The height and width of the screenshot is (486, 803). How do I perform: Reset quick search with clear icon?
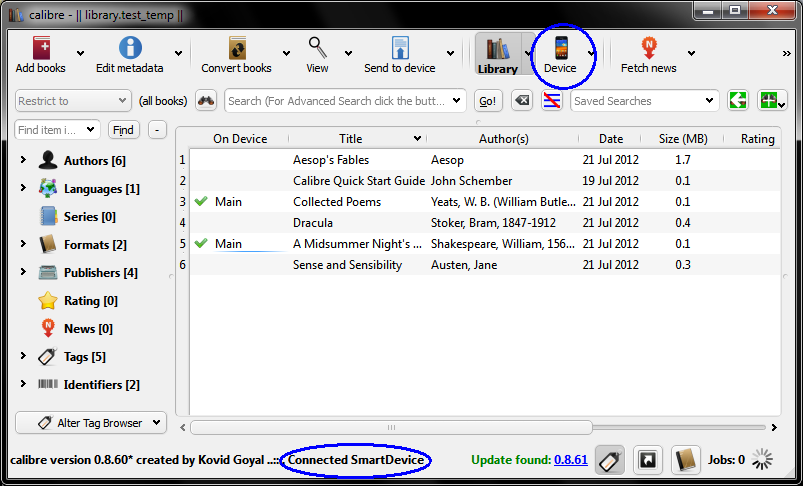(522, 101)
